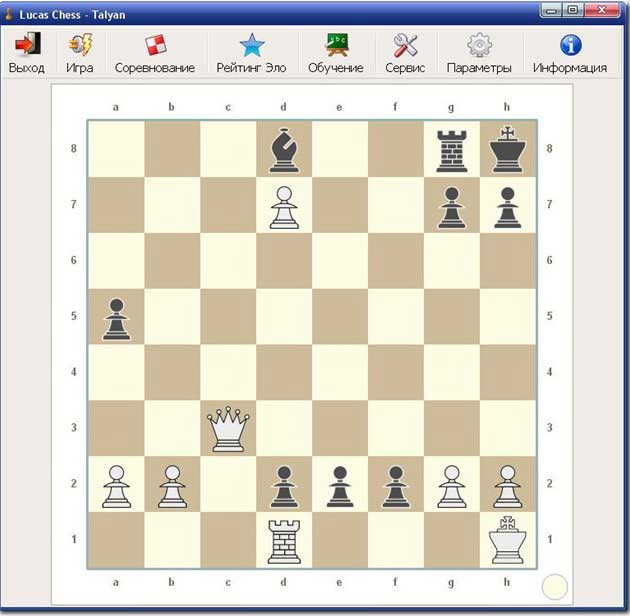Click the empty a1 corner square
Screen dimensions: 630x616
point(117,540)
